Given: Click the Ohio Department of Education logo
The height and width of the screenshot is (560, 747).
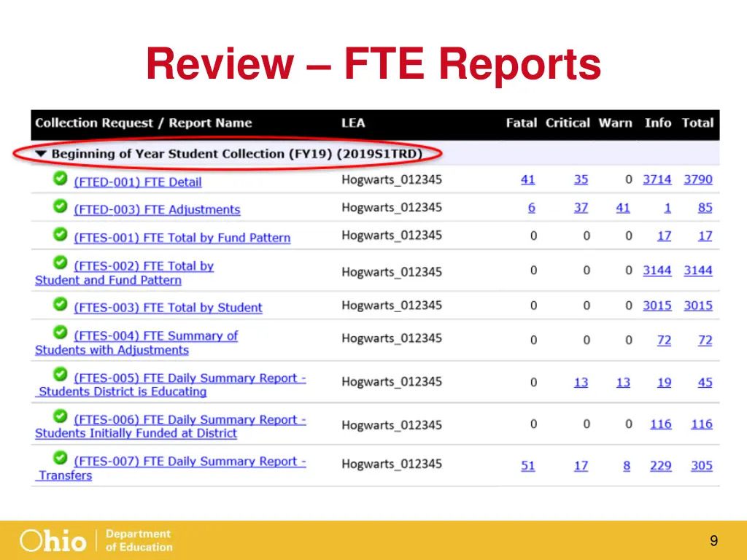Looking at the screenshot, I should [x=96, y=540].
